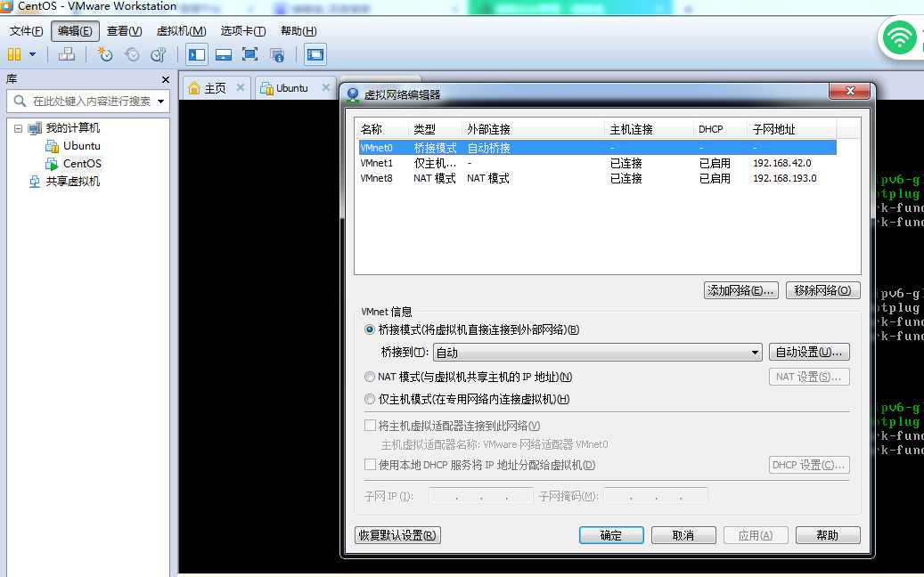Open the dropdown arrow beside the pause icon
The width and height of the screenshot is (924, 577).
tap(32, 54)
